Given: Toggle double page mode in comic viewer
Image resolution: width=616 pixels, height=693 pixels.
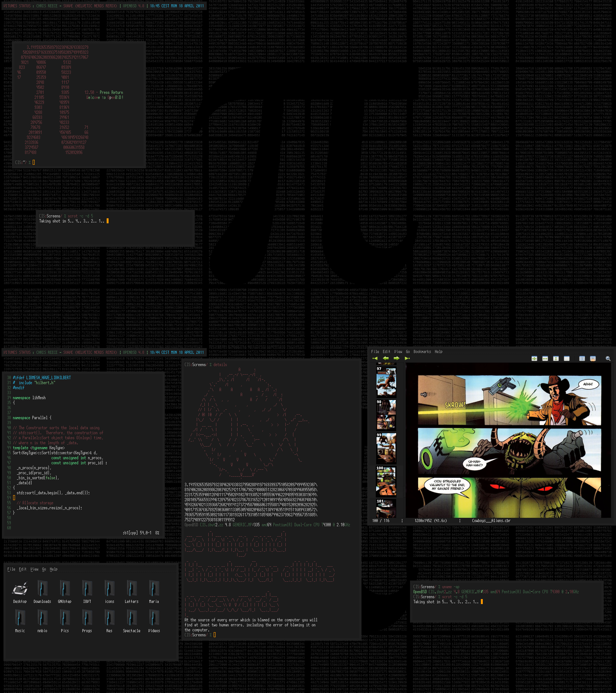Looking at the screenshot, I should point(582,358).
